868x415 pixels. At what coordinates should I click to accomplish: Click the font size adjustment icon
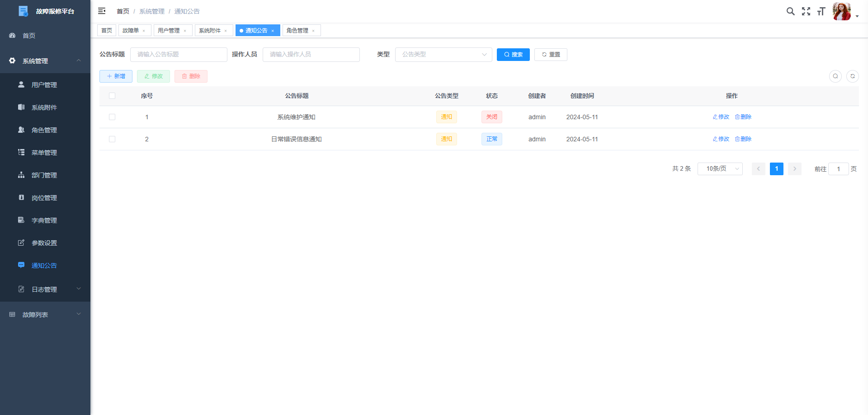tap(821, 11)
